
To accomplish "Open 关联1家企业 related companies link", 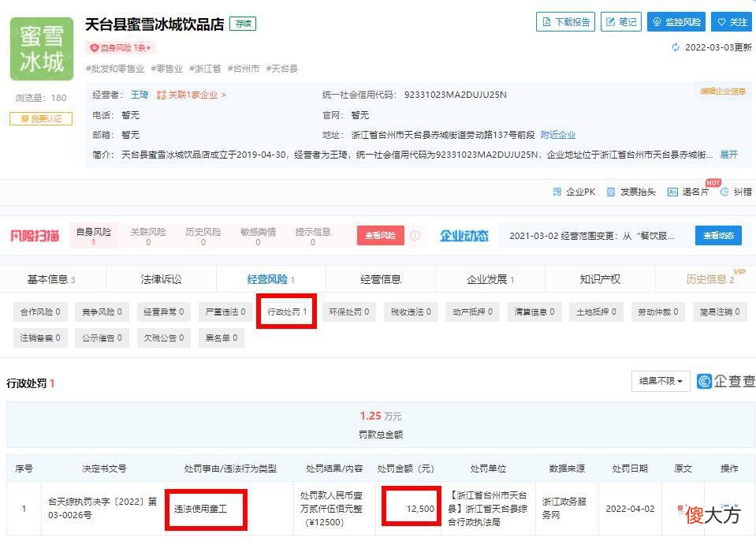I will click(x=192, y=95).
